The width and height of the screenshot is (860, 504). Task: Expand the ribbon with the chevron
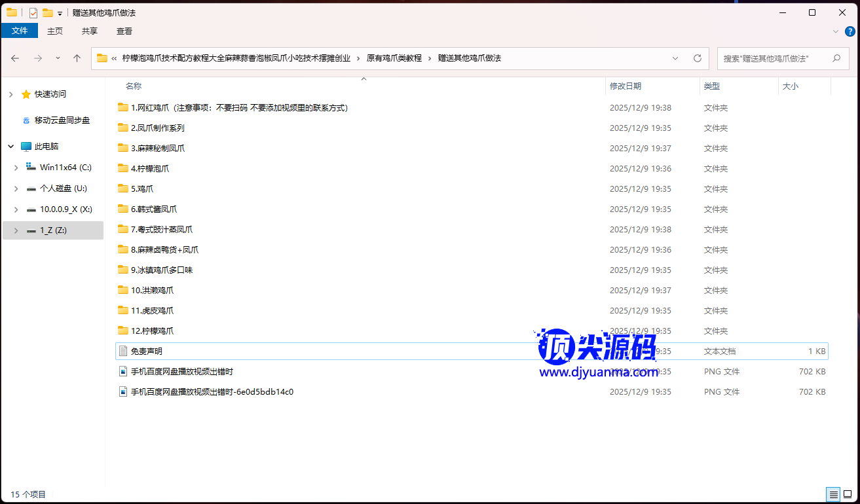[x=835, y=31]
